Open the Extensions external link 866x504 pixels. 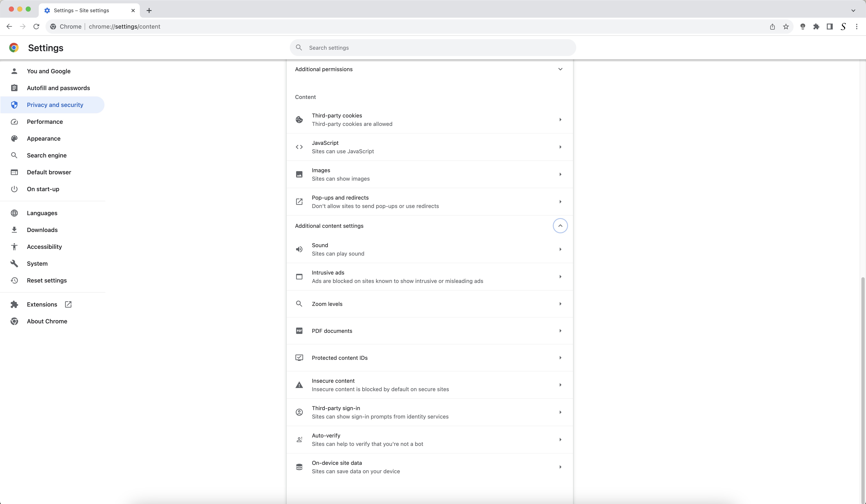(68, 304)
